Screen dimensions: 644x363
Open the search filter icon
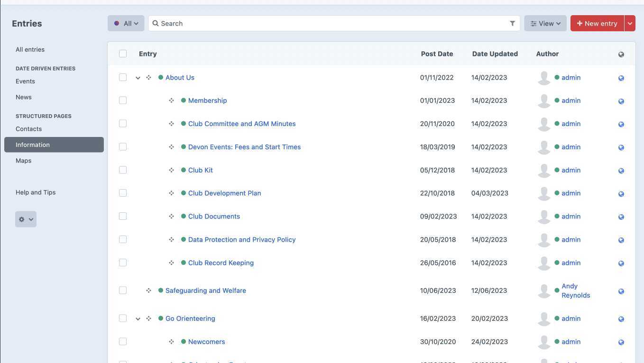point(512,23)
